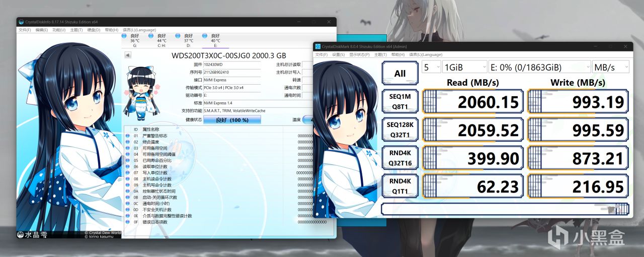Viewport: 644px width, 257px height.
Task: Open 主题(T) menu in CrystalDiskInfo
Action: point(76,30)
